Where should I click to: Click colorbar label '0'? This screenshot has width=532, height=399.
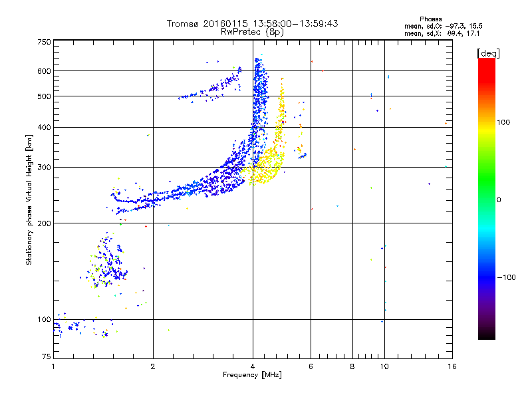pos(499,200)
